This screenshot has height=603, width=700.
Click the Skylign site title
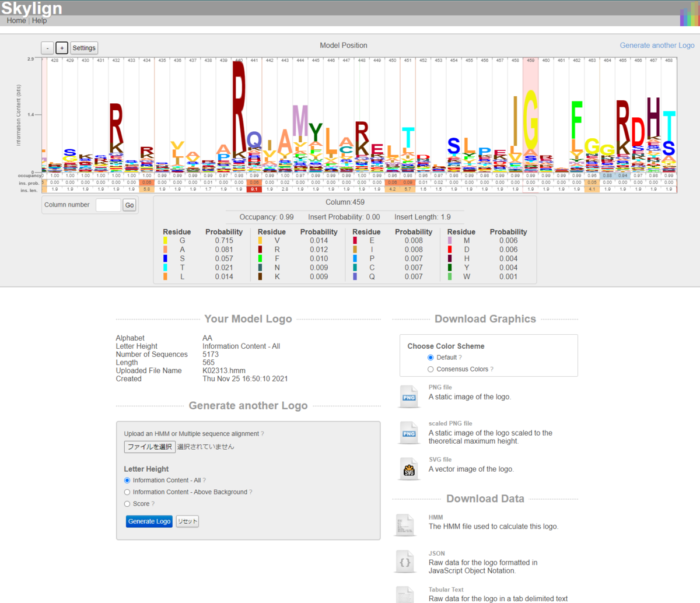(32, 8)
